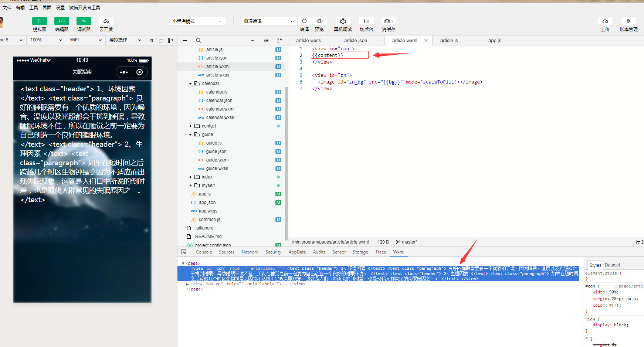Close the article.wxml tab
The height and width of the screenshot is (347, 644).
point(426,41)
